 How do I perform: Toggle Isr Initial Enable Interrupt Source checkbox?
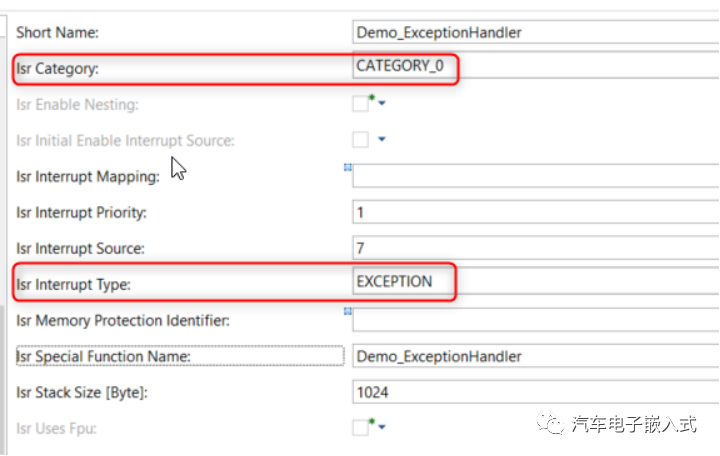tap(360, 140)
